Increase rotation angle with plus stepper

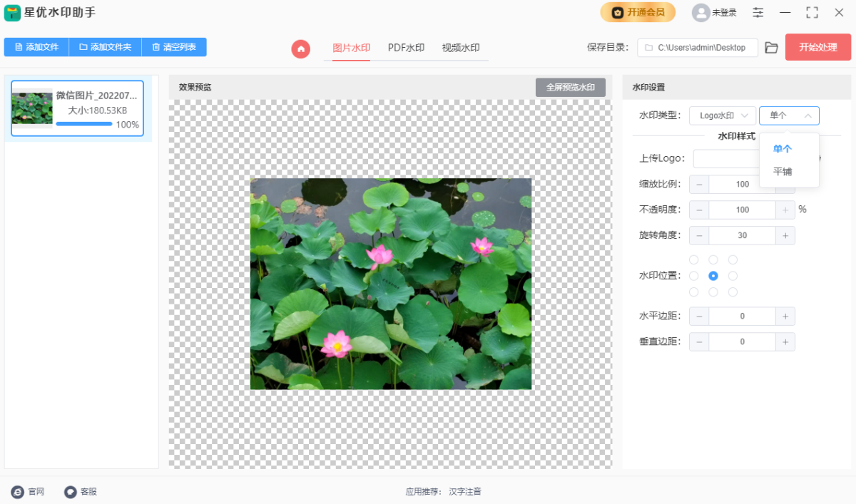point(785,236)
